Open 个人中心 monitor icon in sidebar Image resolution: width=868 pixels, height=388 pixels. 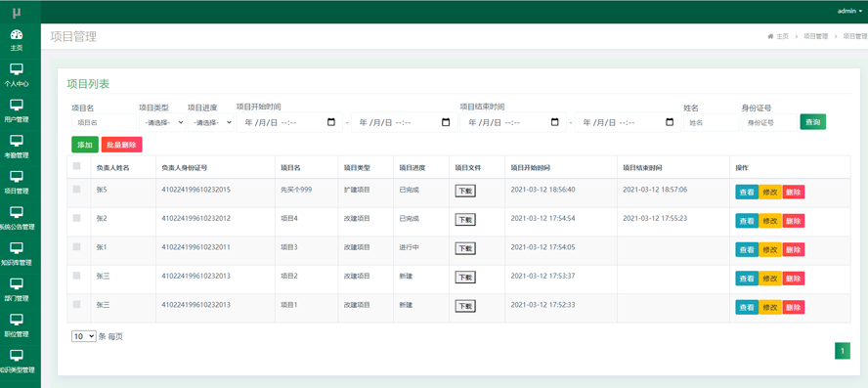[x=17, y=69]
